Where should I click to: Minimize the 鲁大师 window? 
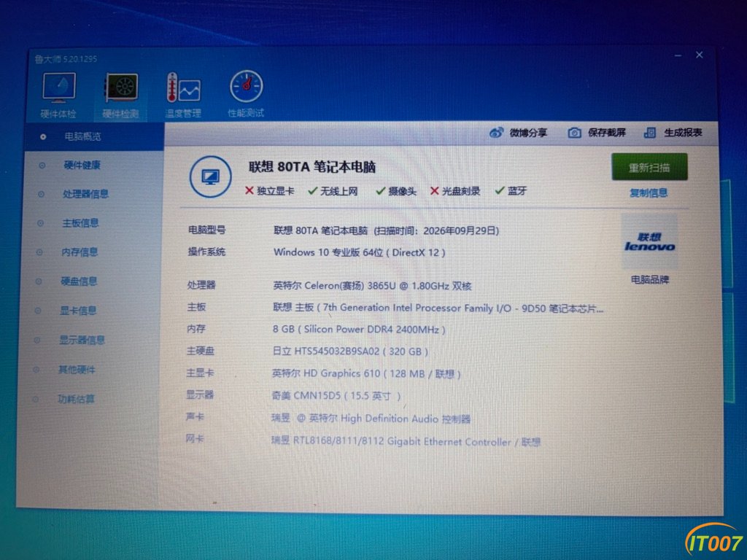pyautogui.click(x=678, y=55)
